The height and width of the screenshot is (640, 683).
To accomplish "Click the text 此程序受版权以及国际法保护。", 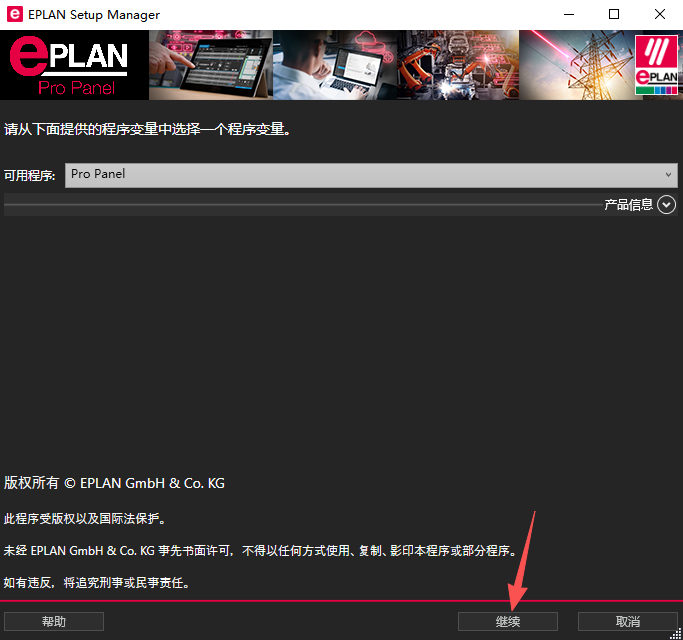I will tap(85, 518).
